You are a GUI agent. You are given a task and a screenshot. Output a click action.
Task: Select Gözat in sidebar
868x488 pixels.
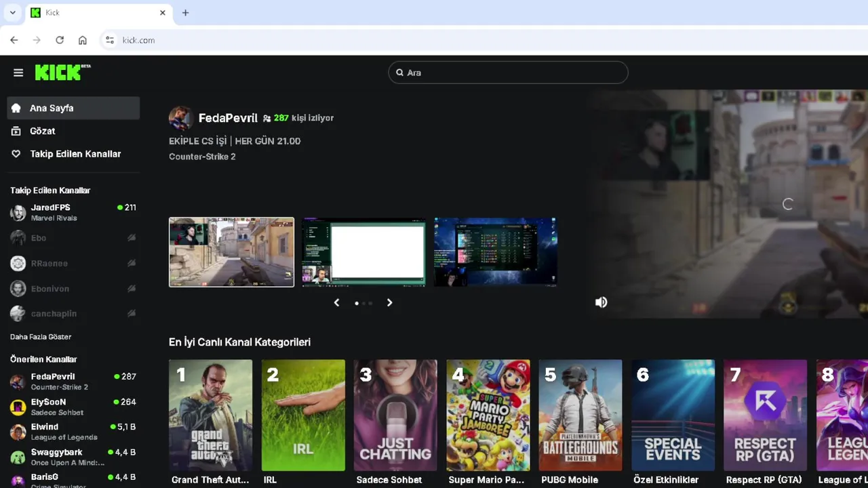click(73, 131)
